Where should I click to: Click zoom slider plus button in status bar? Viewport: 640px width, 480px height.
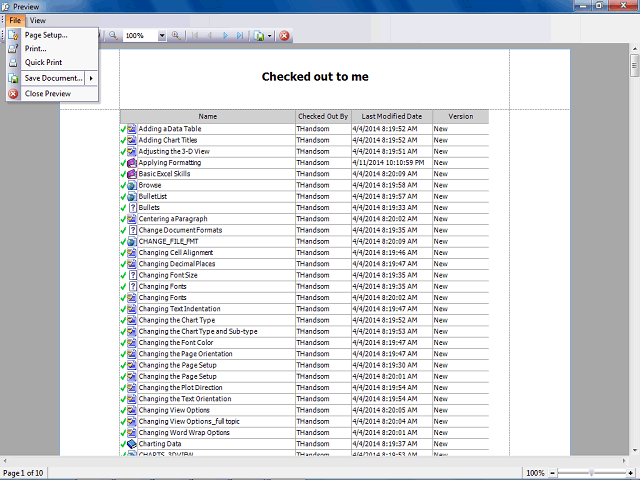click(631, 473)
